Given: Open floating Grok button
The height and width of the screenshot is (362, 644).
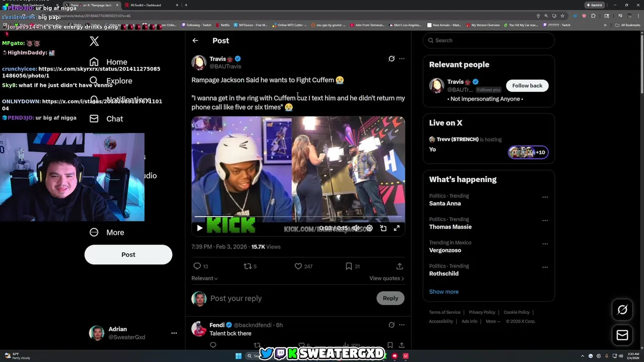Looking at the screenshot, I should click(622, 310).
